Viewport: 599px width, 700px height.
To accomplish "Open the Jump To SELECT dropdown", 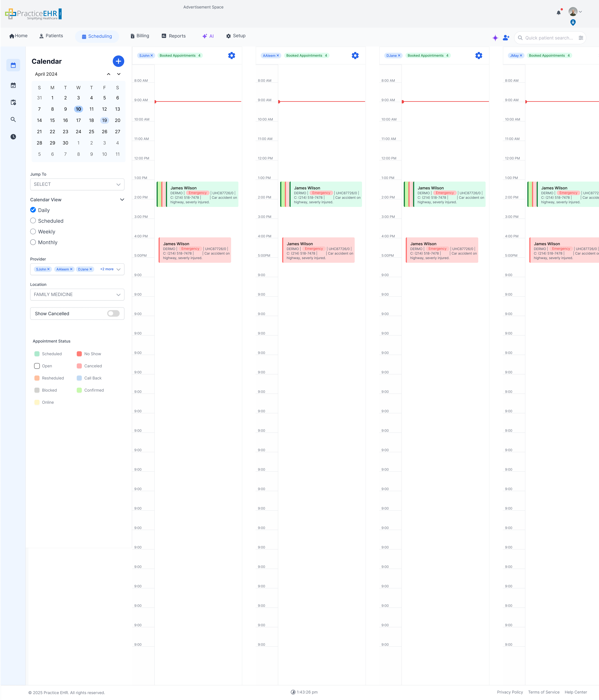I will click(x=77, y=184).
